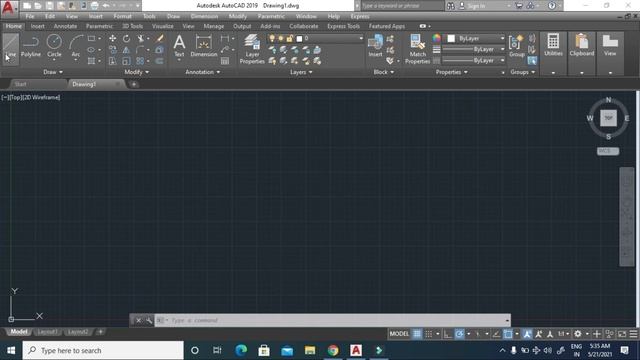Click the color wheel object color icon
Viewport: 640px width, 360px height.
(x=436, y=38)
